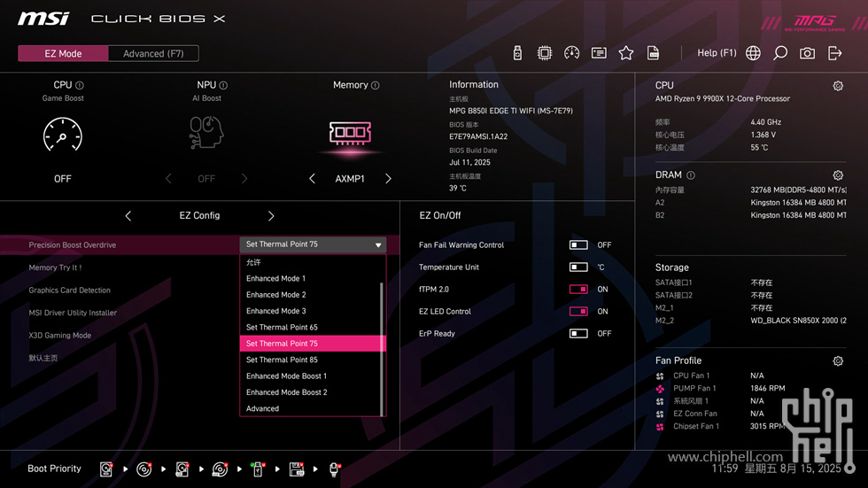This screenshot has width=868, height=488.
Task: Click highlighted Set Thermal Point 75 option
Action: coord(312,344)
